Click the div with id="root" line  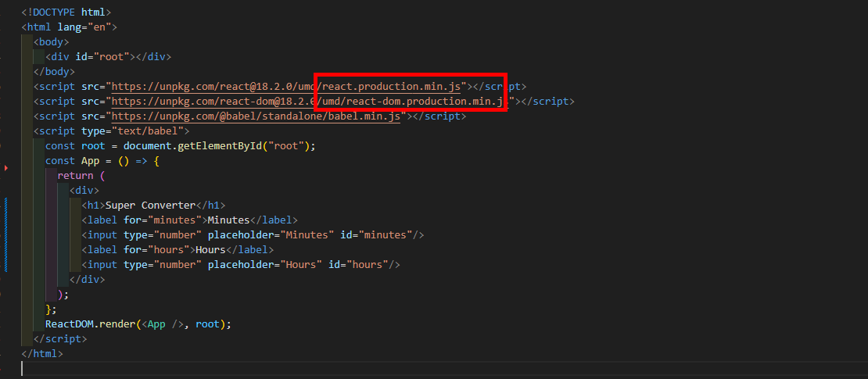tap(109, 56)
